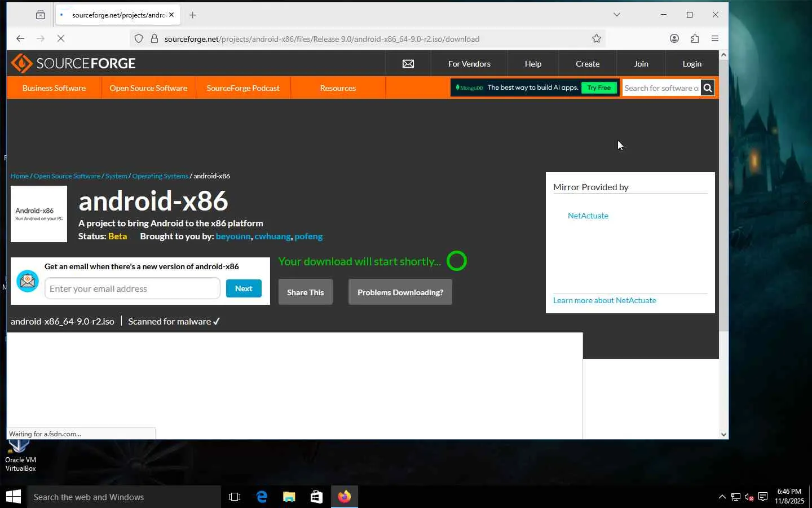Open Firefox hamburger application menu
Viewport: 812px width, 508px height.
click(x=715, y=38)
